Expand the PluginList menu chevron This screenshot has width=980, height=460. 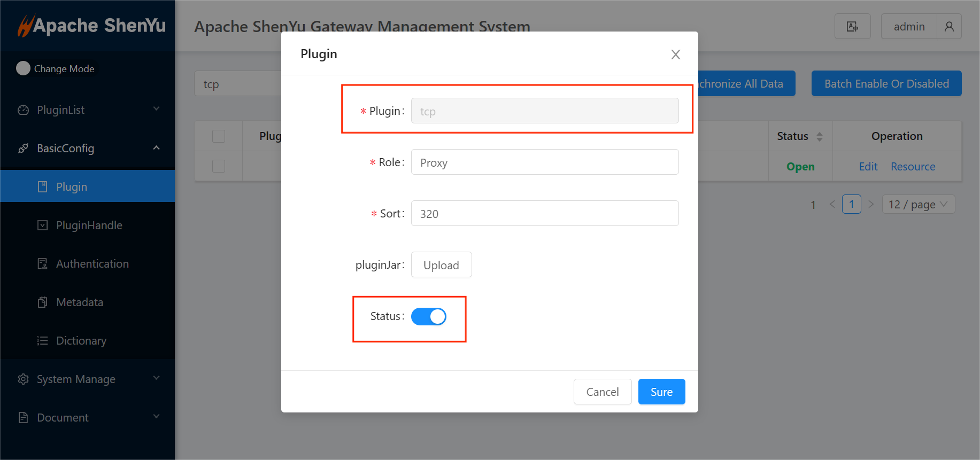point(156,109)
